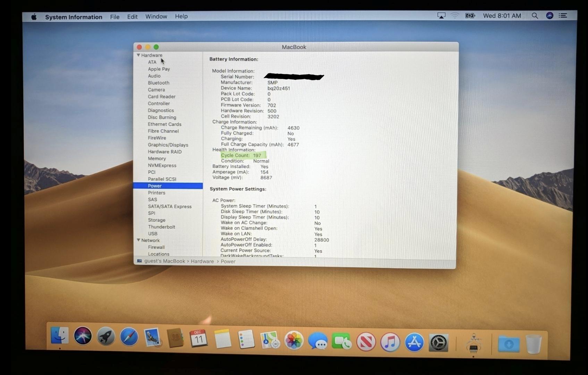The width and height of the screenshot is (588, 375).
Task: Select Ethernet Cards in the sidebar
Action: pos(165,124)
